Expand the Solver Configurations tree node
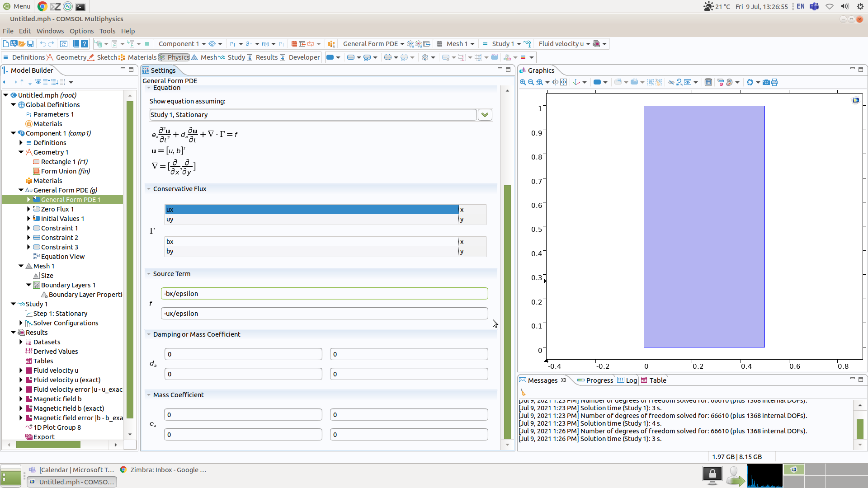This screenshot has width=868, height=488. pos(21,323)
